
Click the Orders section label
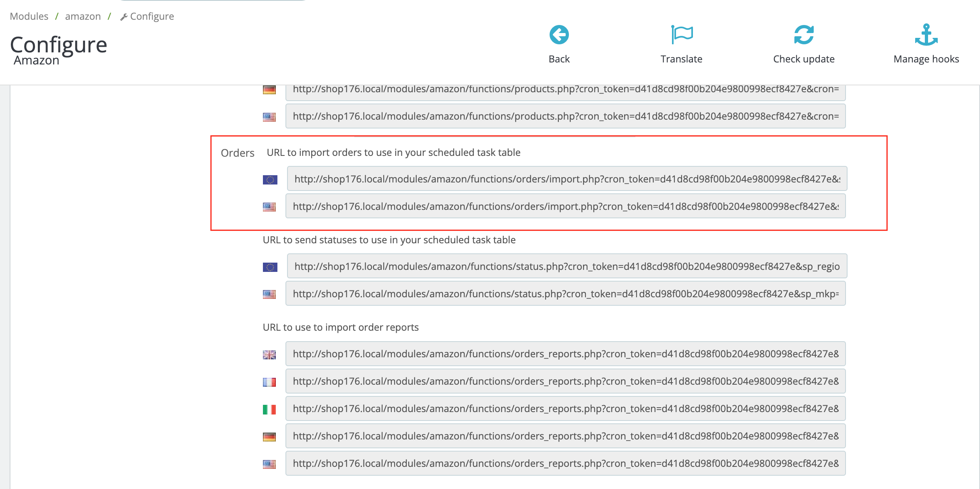point(238,153)
